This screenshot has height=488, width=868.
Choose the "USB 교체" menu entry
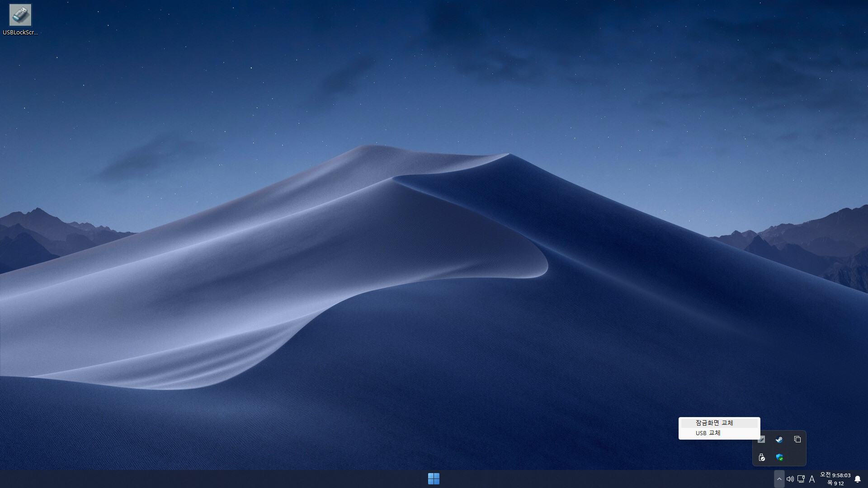tap(708, 433)
